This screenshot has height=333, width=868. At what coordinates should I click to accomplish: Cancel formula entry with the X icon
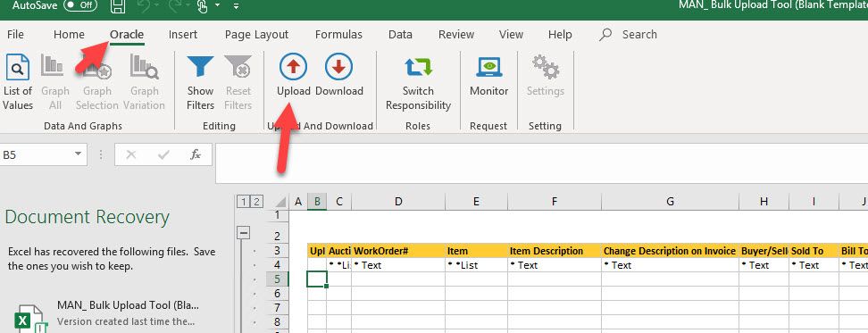[131, 154]
